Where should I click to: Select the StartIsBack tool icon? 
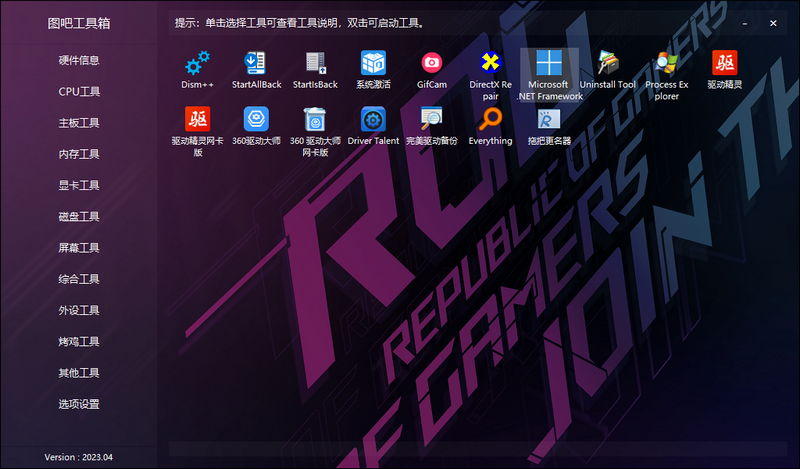(x=315, y=63)
